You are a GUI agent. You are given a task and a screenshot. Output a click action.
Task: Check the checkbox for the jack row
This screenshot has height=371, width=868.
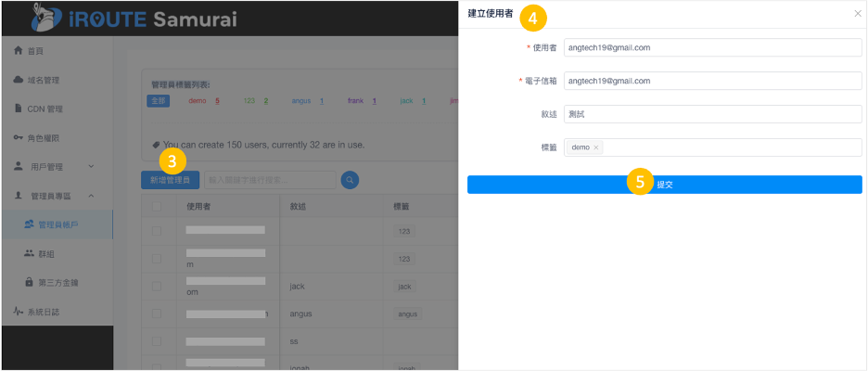pyautogui.click(x=156, y=288)
